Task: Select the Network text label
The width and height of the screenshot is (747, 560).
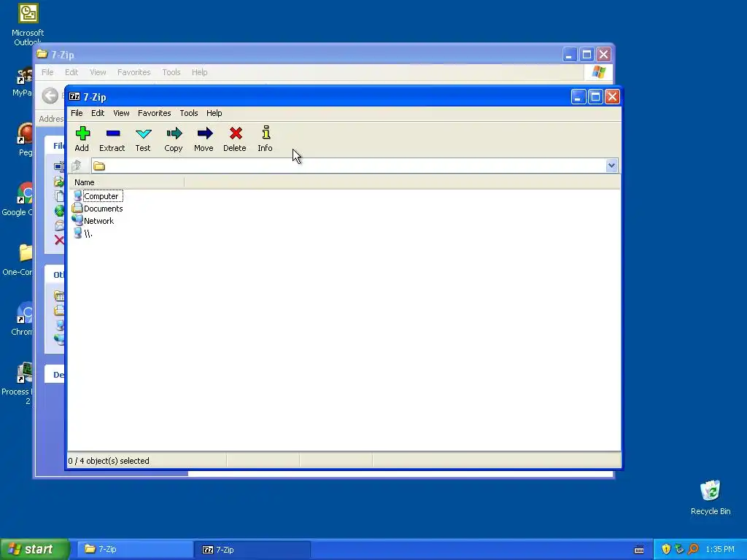Action: [x=98, y=221]
